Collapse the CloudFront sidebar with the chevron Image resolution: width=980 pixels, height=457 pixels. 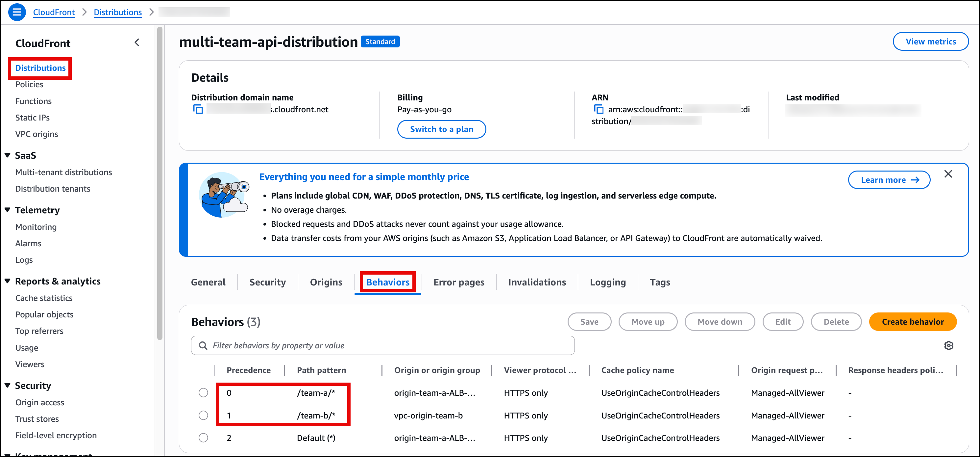point(137,43)
